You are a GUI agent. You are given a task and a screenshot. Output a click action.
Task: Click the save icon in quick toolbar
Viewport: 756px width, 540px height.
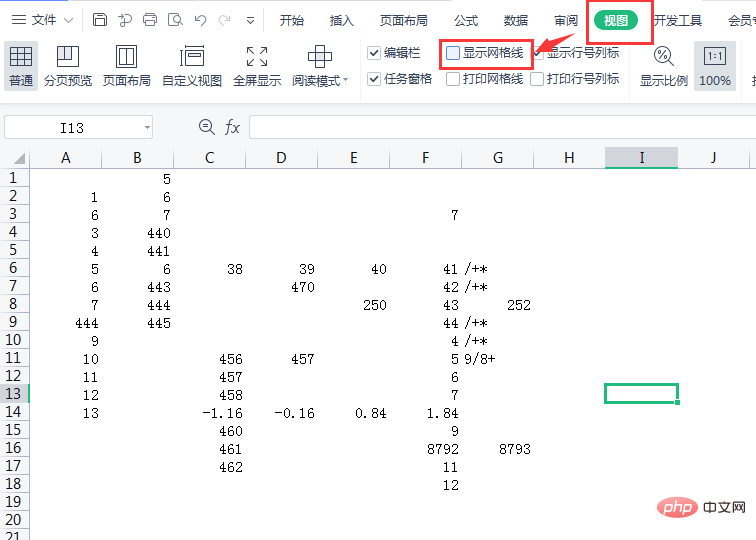pos(100,20)
